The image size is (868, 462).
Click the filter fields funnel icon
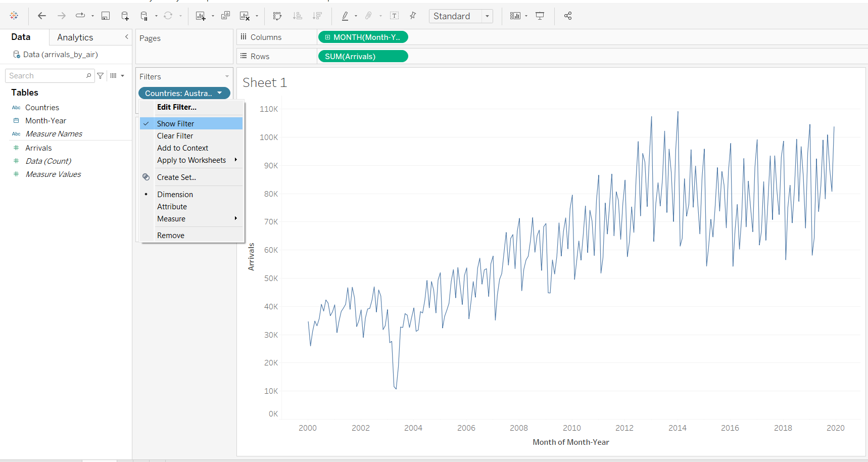101,76
